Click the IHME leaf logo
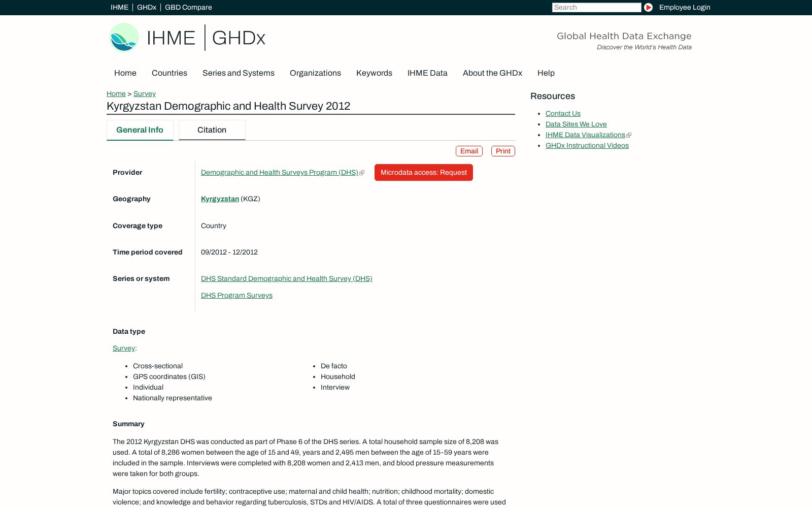The image size is (812, 508). 124,38
